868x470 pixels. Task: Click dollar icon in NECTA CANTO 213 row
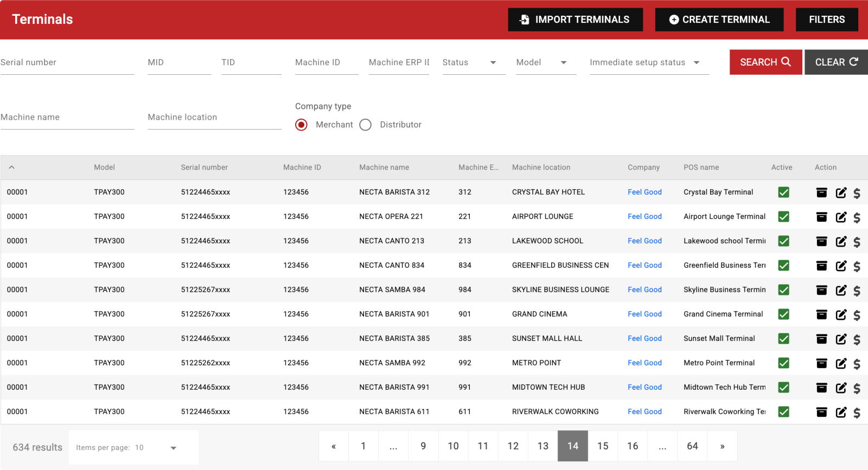pos(857,242)
